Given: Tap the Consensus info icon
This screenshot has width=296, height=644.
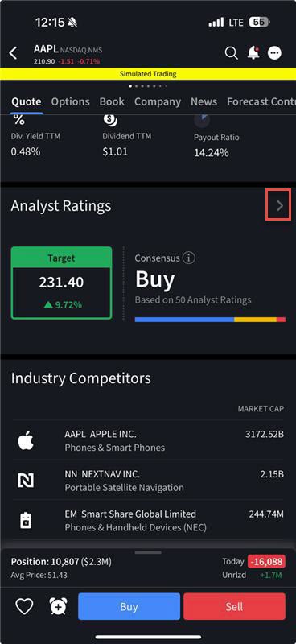Looking at the screenshot, I should tap(188, 258).
